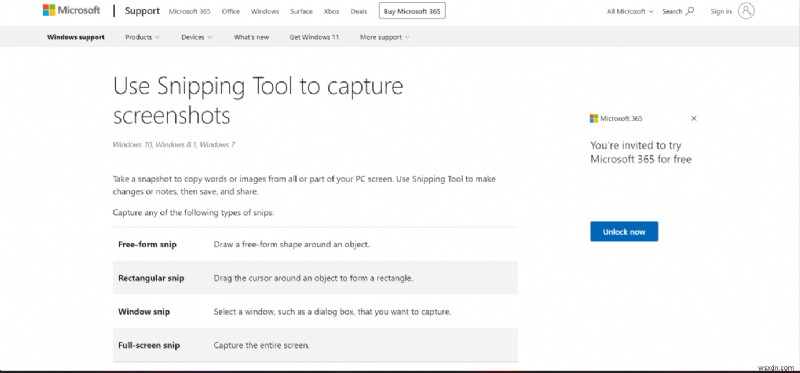Screen dimensions: 800x373
Task: Click 'You're invited to try Microsoft 365' text
Action: coord(641,152)
